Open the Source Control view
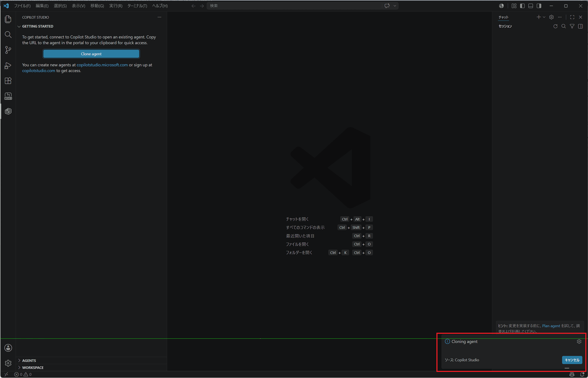Image resolution: width=588 pixels, height=378 pixels. click(x=8, y=50)
